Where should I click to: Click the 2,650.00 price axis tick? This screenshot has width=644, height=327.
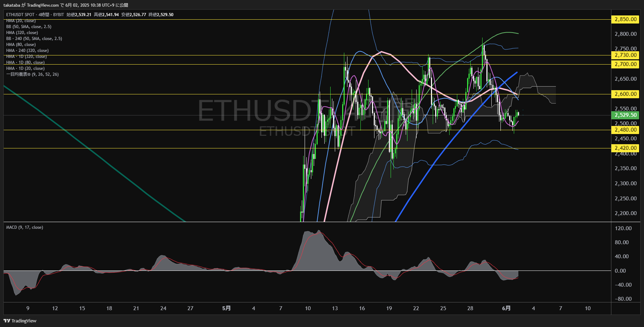(625, 79)
